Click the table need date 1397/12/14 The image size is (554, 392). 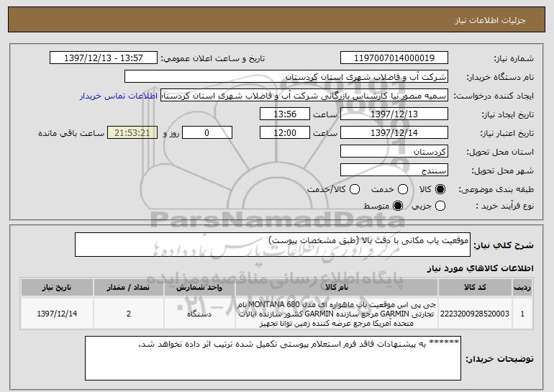57,314
